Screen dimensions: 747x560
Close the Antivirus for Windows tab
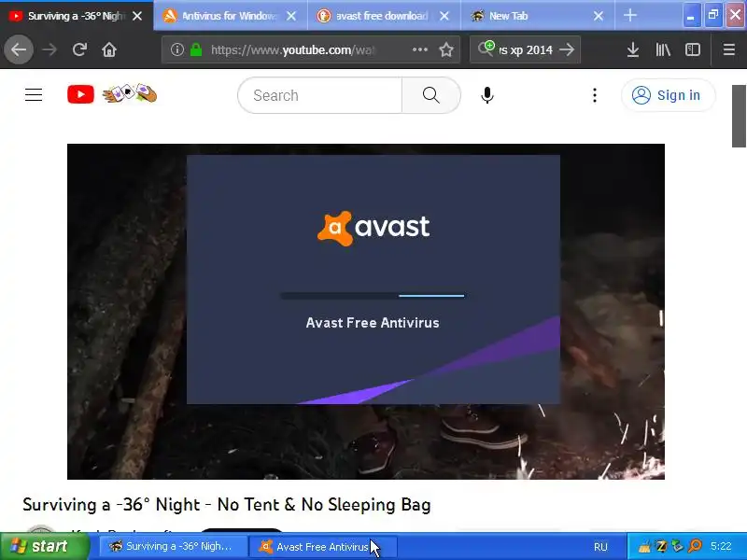(x=291, y=16)
